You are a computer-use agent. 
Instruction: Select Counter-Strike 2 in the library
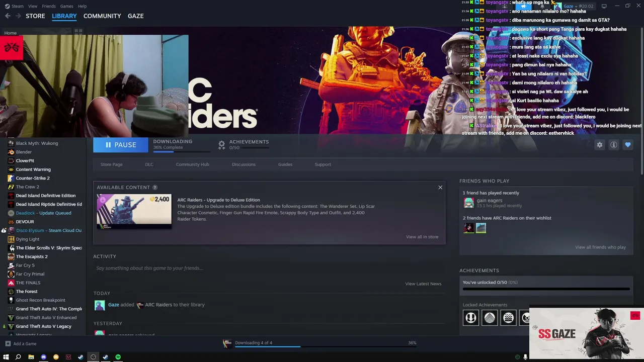(x=33, y=178)
